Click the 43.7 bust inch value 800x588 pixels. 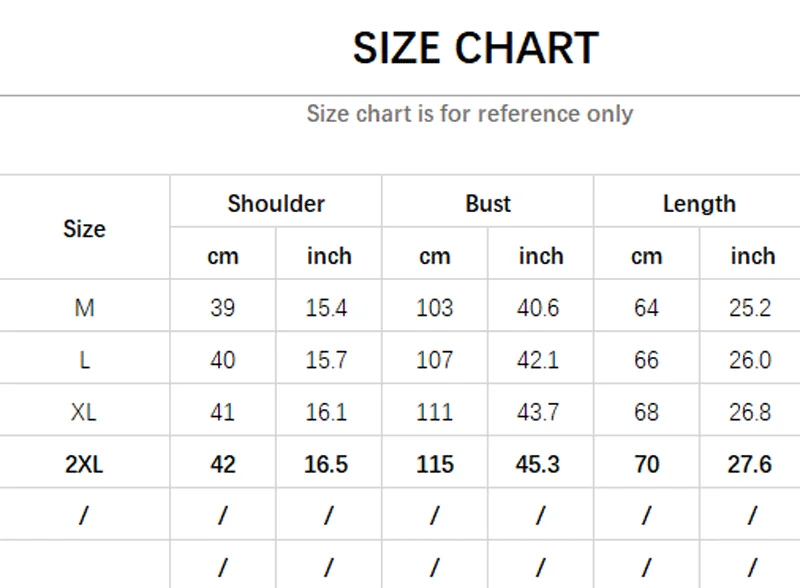point(538,412)
